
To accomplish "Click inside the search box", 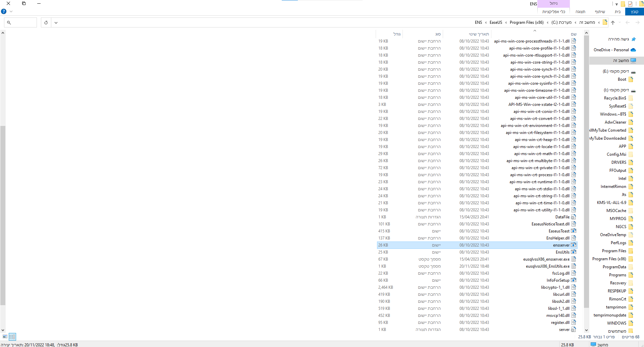I will click(20, 22).
